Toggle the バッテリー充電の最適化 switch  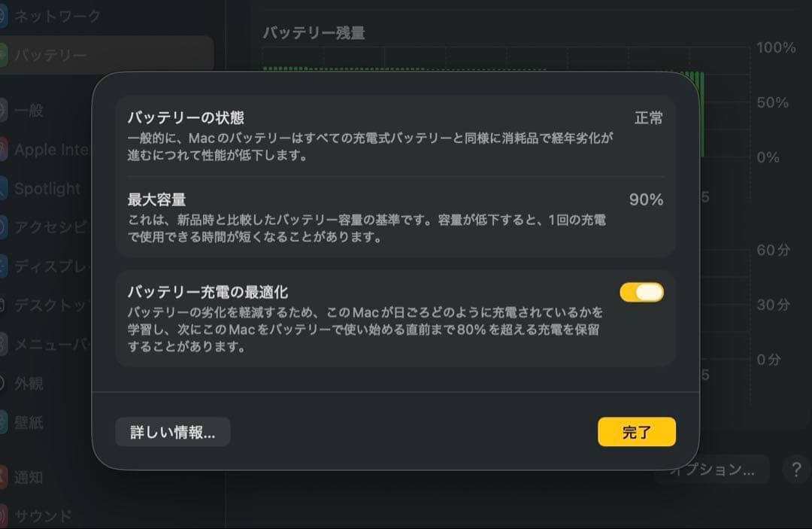(641, 292)
